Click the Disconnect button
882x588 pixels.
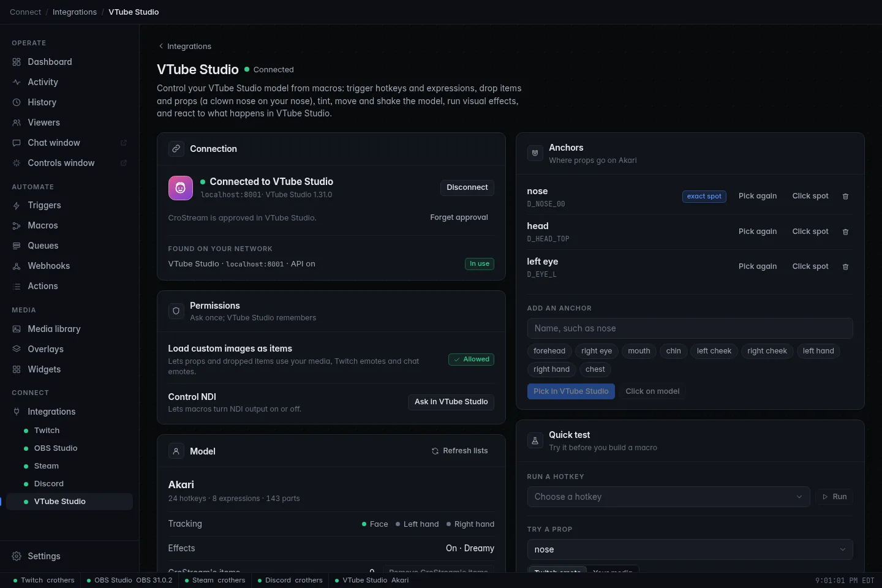(467, 187)
